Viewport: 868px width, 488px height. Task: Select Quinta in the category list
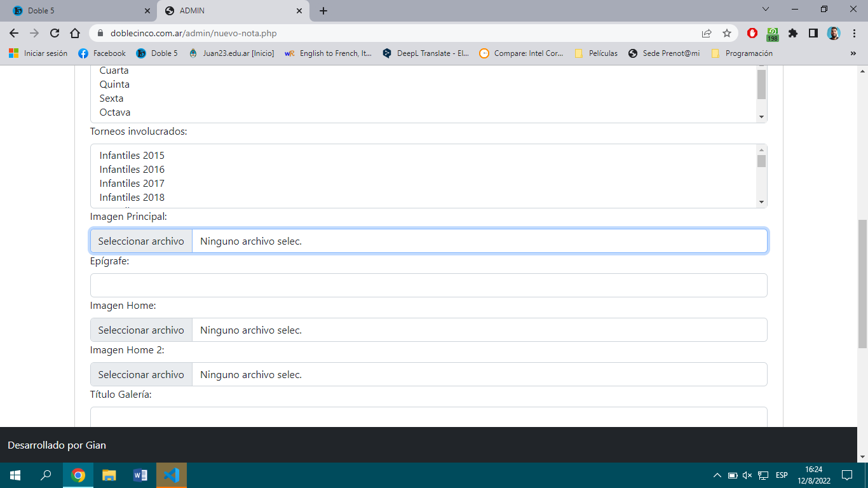point(114,85)
